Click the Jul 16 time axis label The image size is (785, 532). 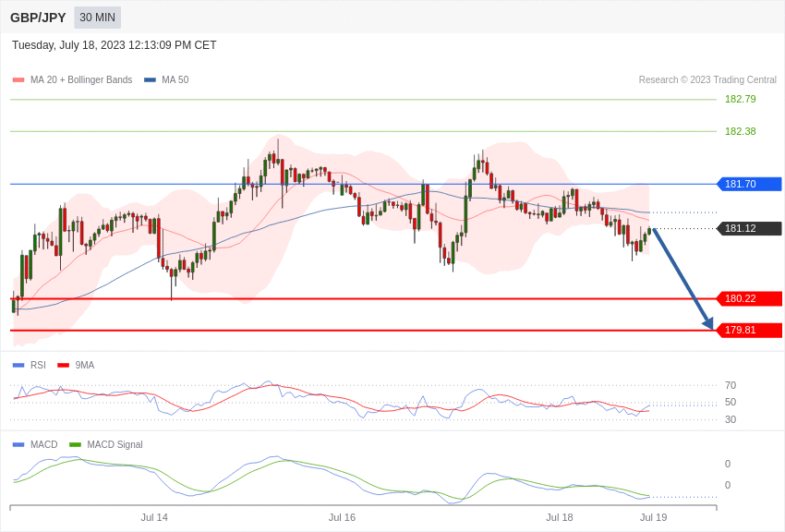342,517
